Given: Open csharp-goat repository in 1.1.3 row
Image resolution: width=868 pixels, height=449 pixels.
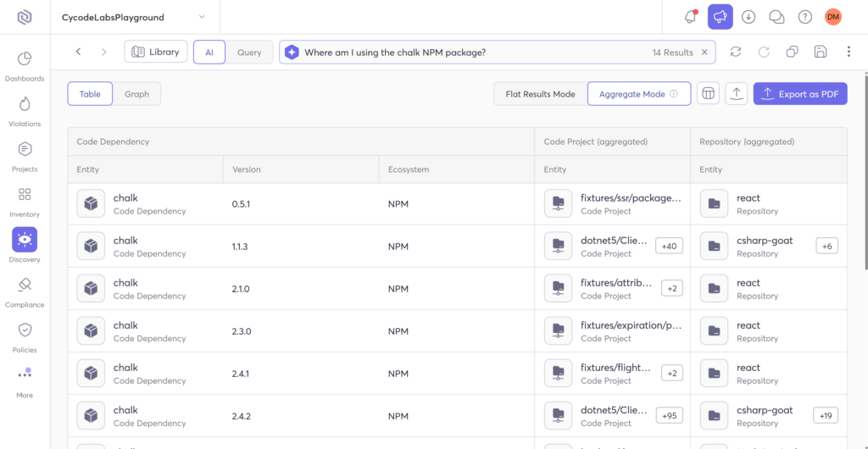Looking at the screenshot, I should click(x=765, y=241).
